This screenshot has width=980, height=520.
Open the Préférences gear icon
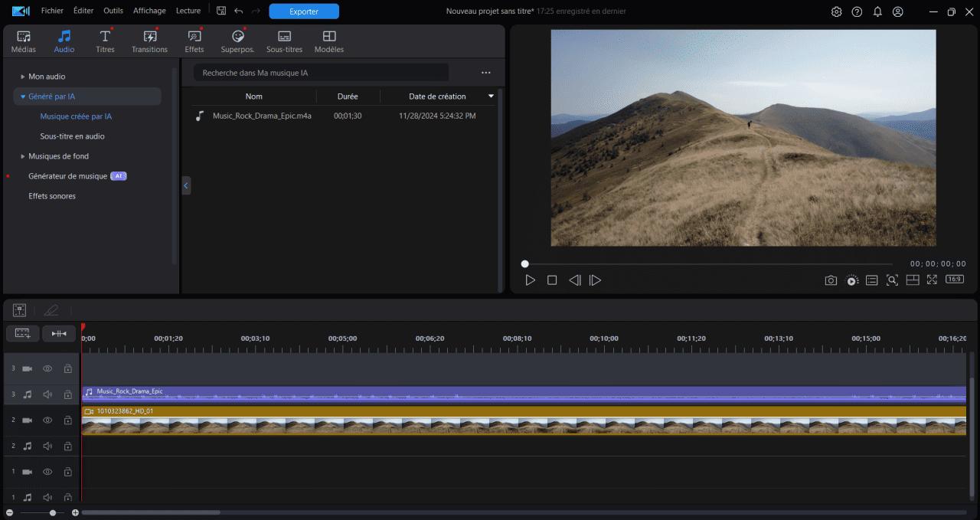836,11
